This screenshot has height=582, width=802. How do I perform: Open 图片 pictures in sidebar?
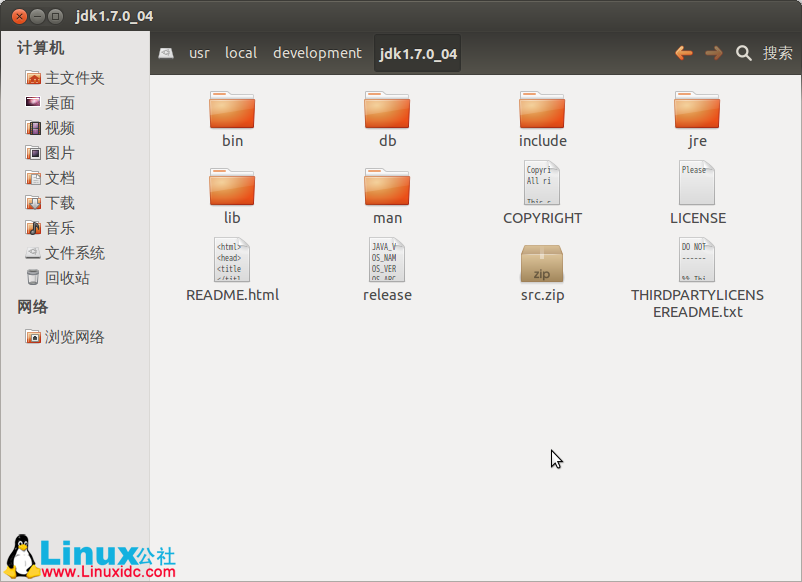[x=50, y=153]
